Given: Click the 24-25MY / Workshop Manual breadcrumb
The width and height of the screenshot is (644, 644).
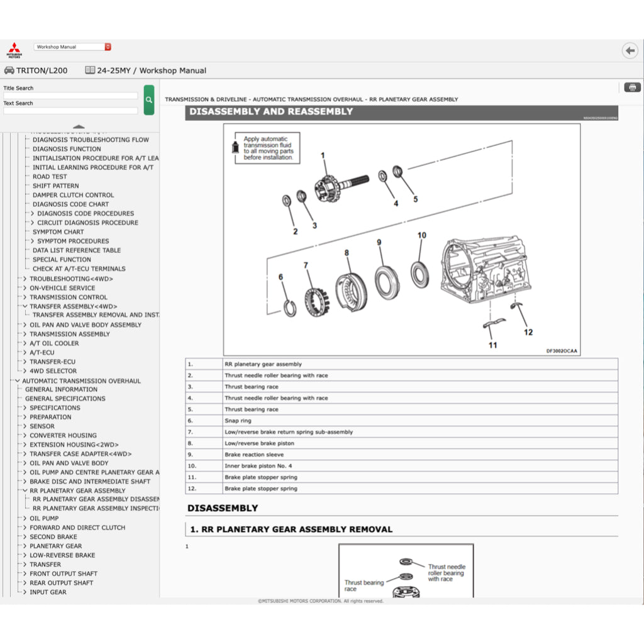Looking at the screenshot, I should tap(151, 70).
